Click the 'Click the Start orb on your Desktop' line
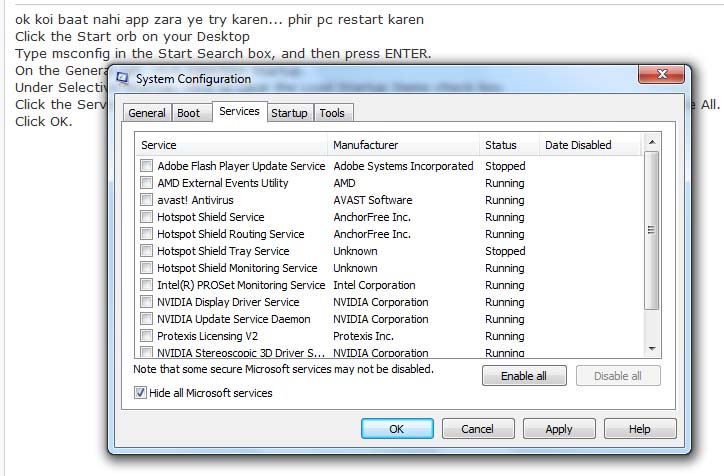This screenshot has height=476, width=724. [132, 36]
